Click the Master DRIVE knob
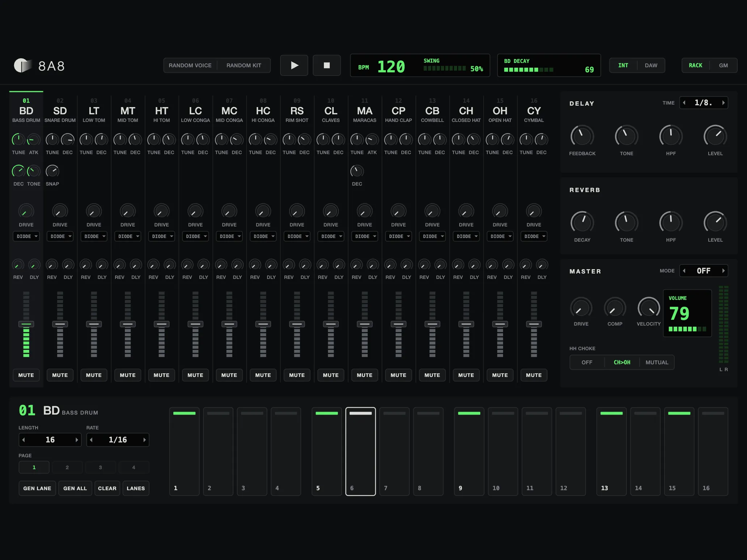747x560 pixels. point(581,308)
